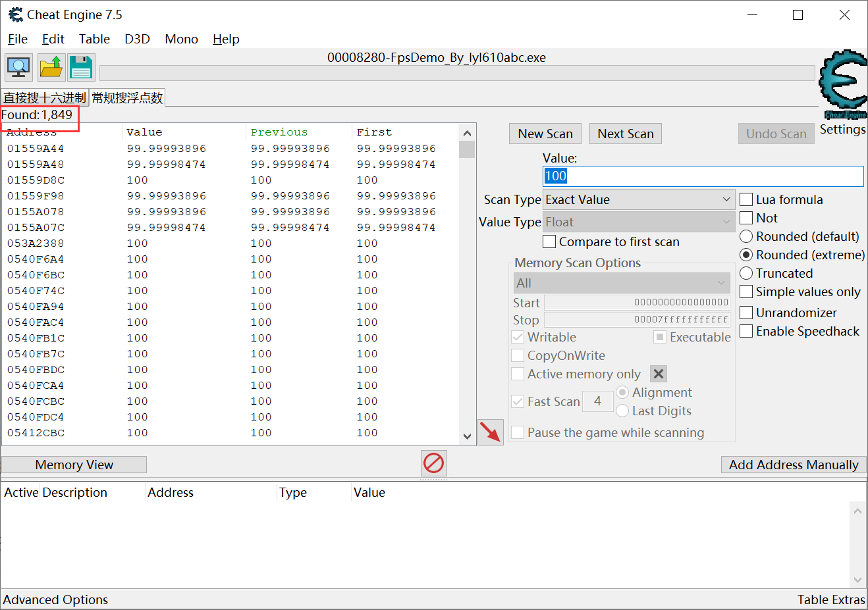This screenshot has height=610, width=868.
Task: Select address row 01559D8C
Action: click(231, 180)
